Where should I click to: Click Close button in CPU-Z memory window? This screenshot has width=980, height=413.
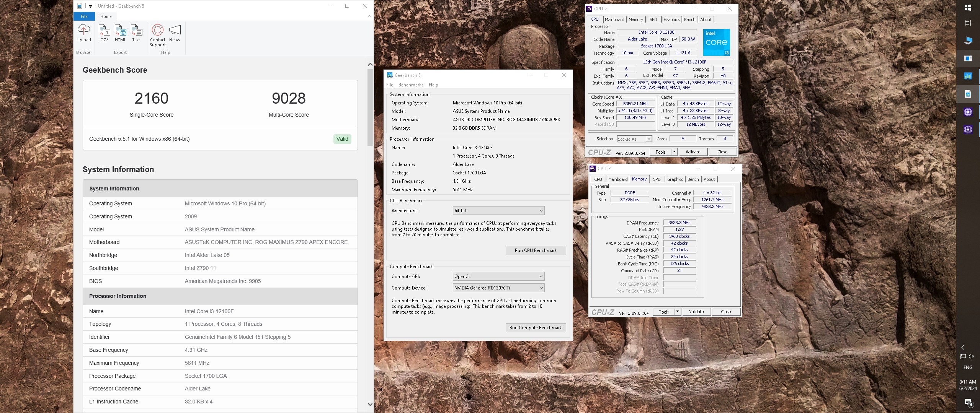pos(726,312)
